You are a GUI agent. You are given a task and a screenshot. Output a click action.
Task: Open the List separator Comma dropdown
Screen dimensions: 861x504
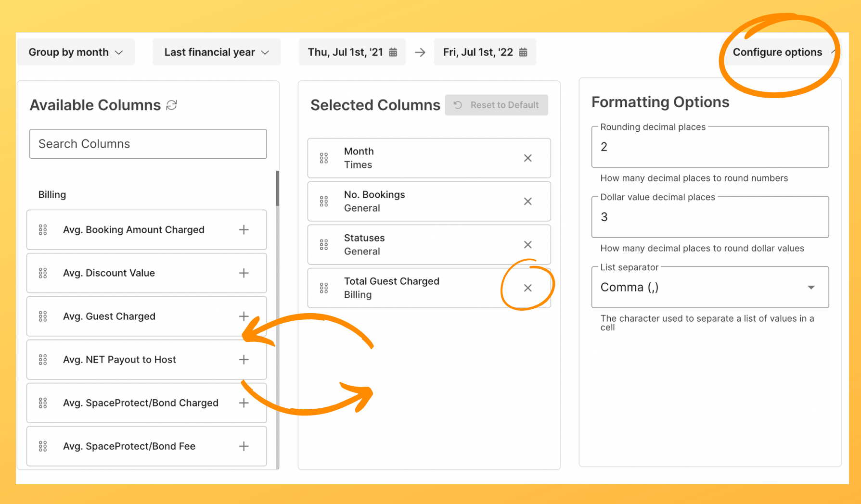(710, 288)
